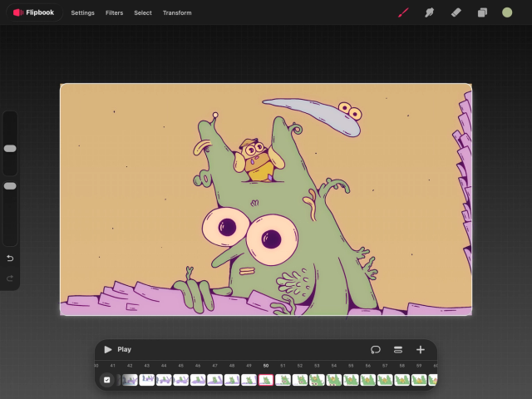Select frame 49 thumbnail

click(x=249, y=380)
